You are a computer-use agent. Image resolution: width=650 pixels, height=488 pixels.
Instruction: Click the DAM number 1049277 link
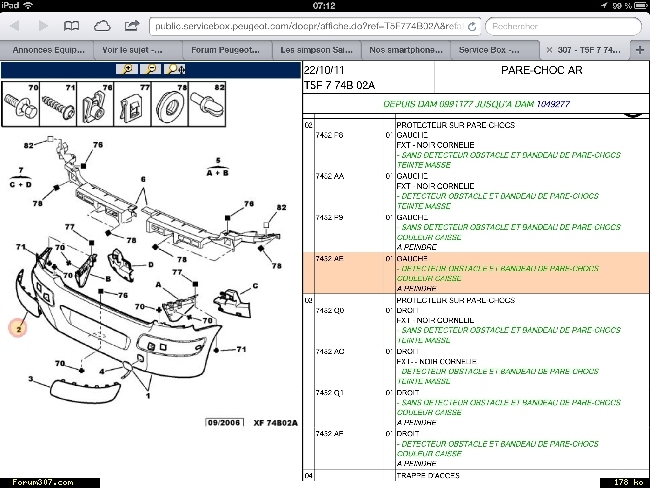pos(553,104)
